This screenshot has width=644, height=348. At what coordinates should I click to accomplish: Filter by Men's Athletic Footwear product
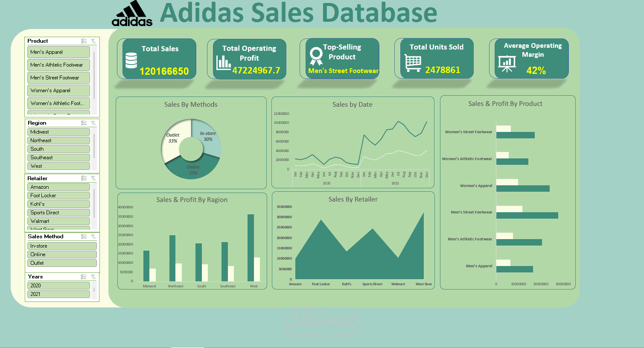(x=58, y=65)
